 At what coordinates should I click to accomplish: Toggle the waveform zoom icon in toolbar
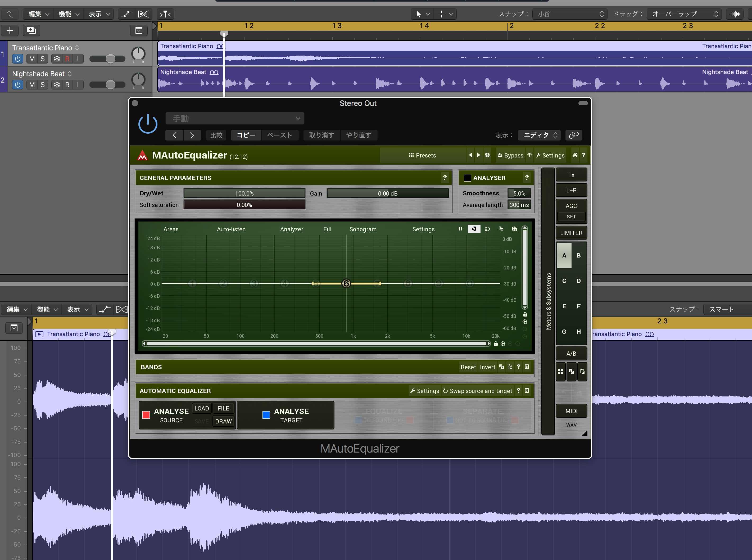[735, 14]
